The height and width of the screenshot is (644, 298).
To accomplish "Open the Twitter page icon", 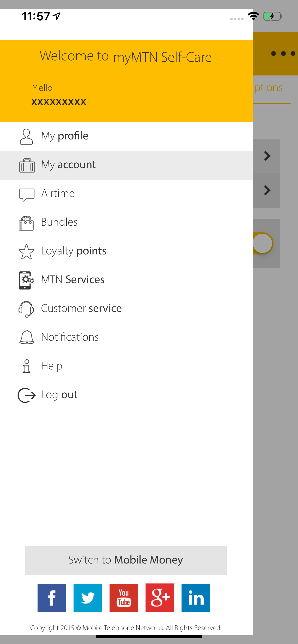I will pos(88,598).
